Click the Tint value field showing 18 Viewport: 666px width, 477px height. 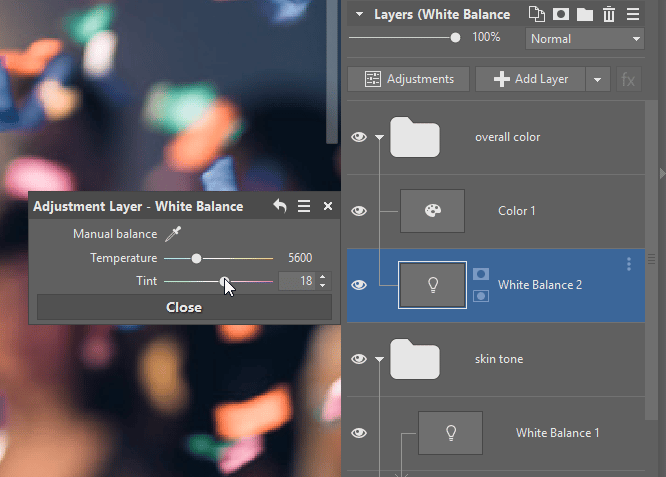pos(297,281)
